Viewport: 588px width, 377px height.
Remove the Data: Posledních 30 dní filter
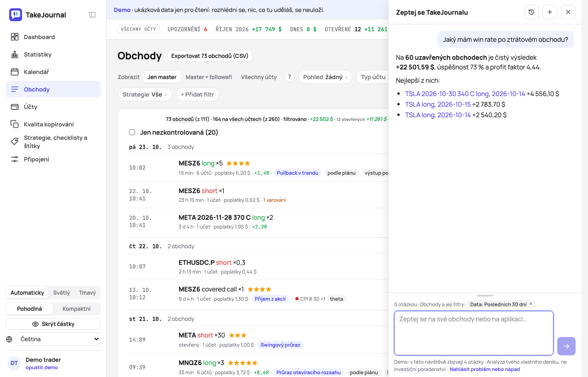pos(531,304)
